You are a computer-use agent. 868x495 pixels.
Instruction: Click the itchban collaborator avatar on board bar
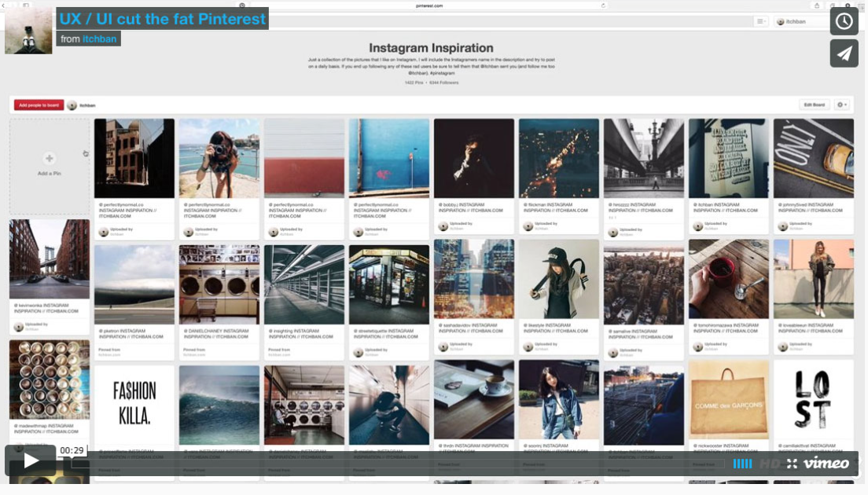[72, 105]
